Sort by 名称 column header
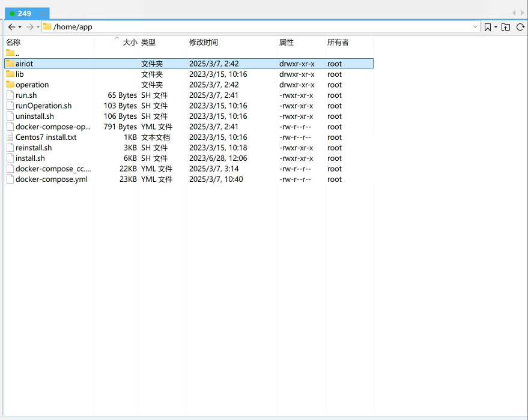The width and height of the screenshot is (528, 420). coord(13,42)
